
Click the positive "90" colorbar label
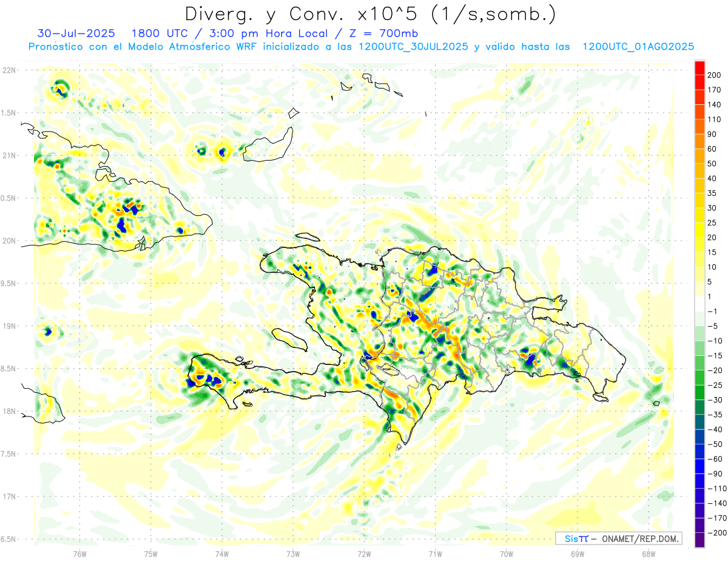pos(713,134)
